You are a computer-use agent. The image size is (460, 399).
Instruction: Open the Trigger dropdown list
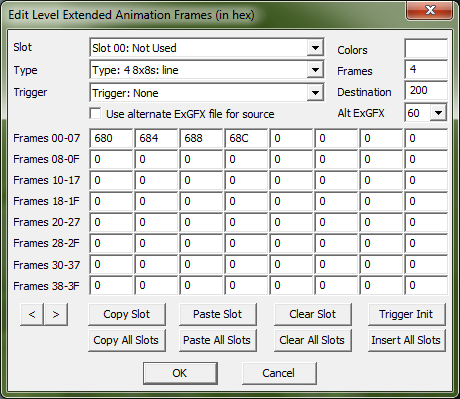(315, 93)
